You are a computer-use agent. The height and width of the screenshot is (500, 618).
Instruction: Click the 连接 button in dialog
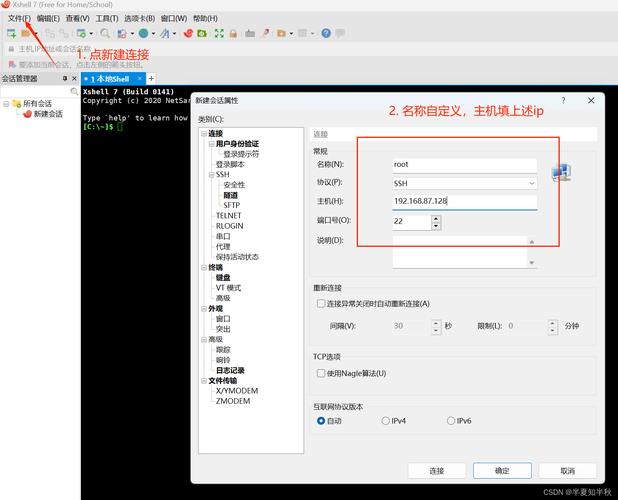pos(437,470)
